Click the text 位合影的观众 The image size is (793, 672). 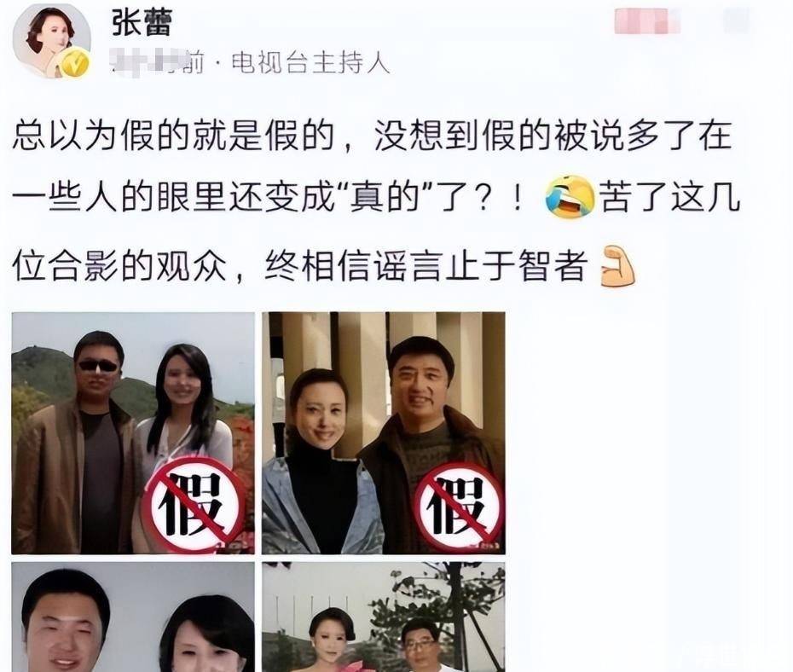(x=119, y=266)
